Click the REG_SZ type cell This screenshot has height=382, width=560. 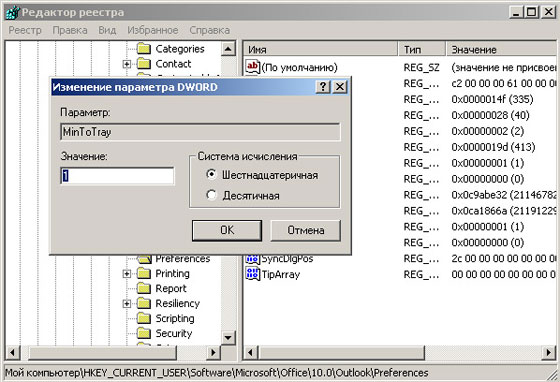point(421,67)
